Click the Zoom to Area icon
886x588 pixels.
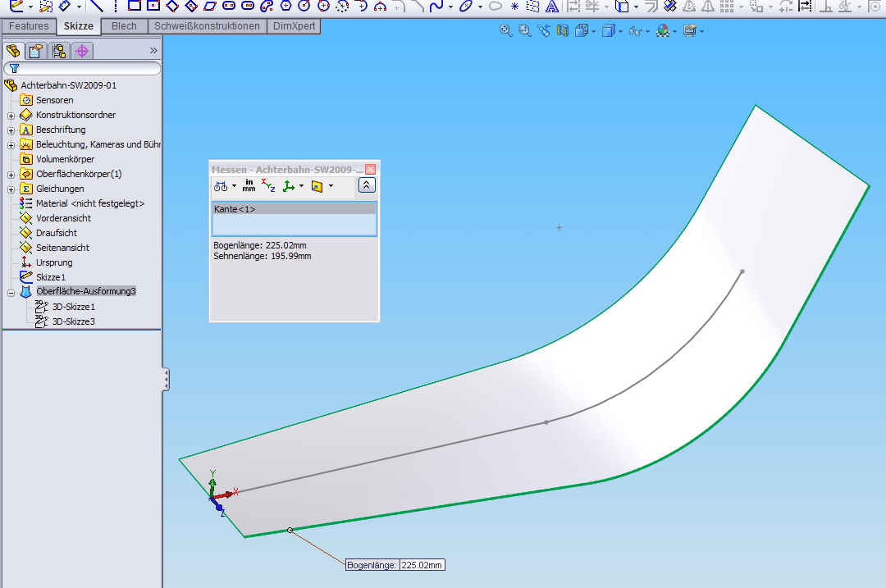(x=525, y=30)
